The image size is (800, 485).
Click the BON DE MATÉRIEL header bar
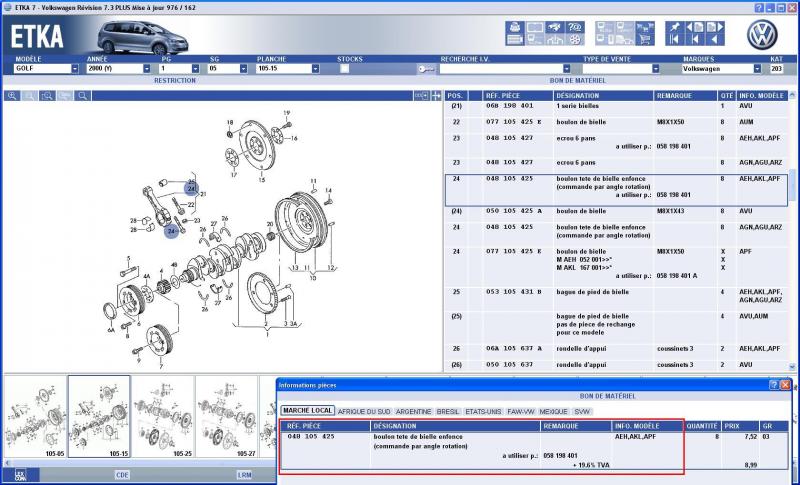click(578, 81)
